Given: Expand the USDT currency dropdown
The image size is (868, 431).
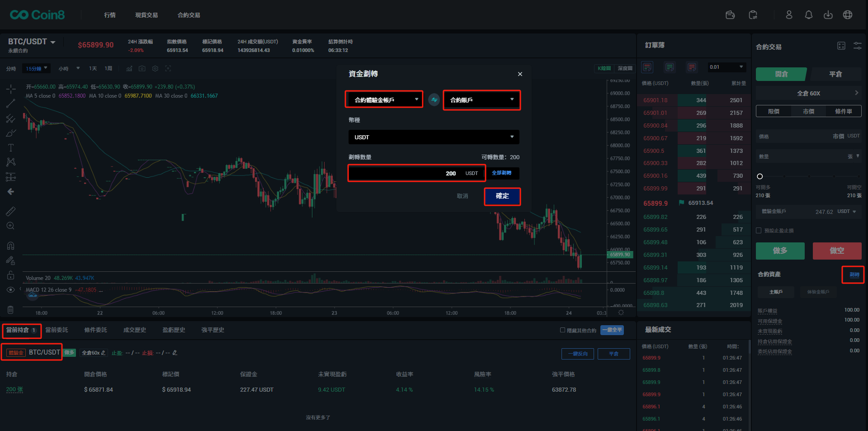Looking at the screenshot, I should click(x=434, y=137).
